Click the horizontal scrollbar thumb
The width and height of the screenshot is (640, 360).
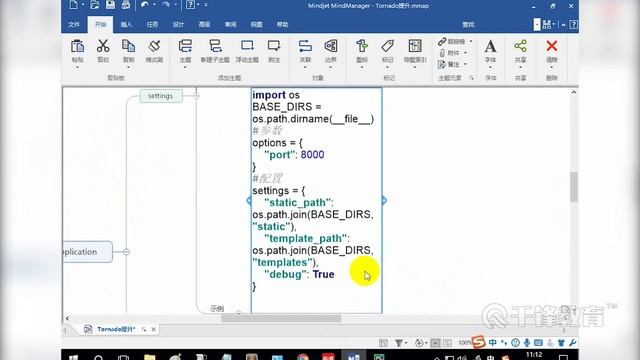click(281, 318)
